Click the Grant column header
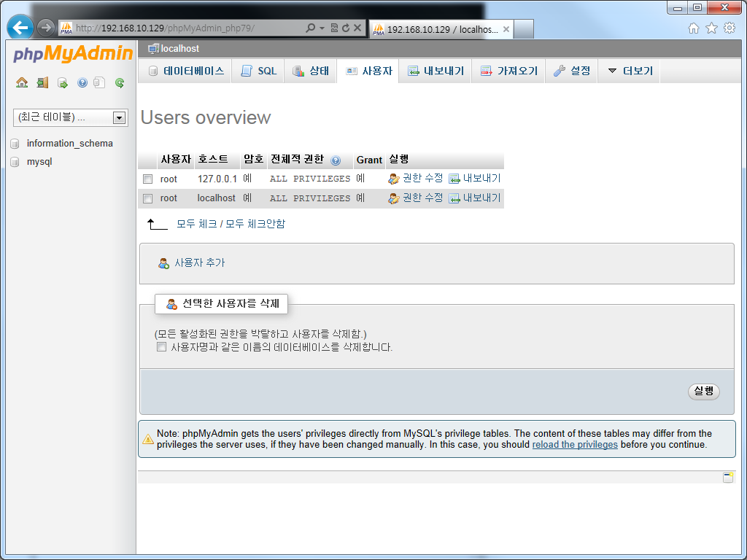Screen dimensions: 747x560 370,160
